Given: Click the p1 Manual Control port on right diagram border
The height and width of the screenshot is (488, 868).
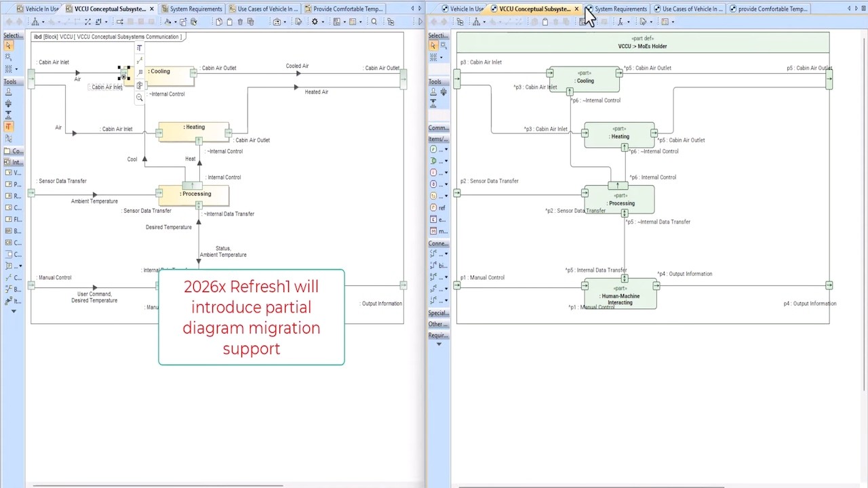Looking at the screenshot, I should [x=457, y=285].
